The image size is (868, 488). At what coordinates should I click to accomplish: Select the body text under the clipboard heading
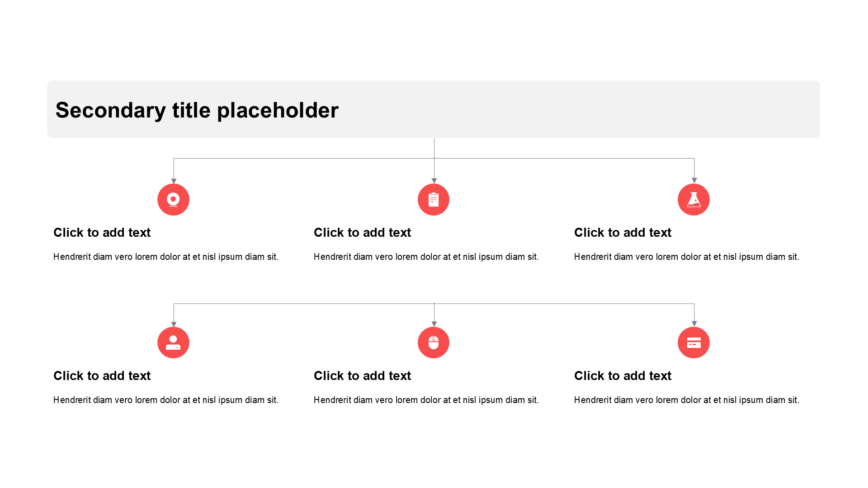coord(426,257)
